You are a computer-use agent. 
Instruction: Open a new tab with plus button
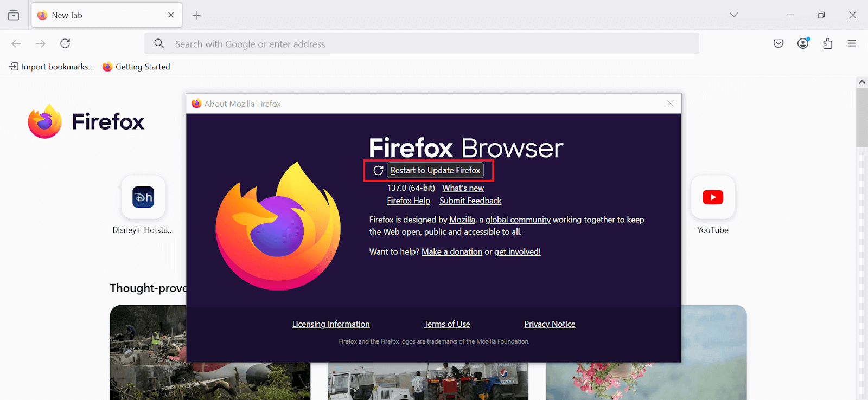point(196,15)
